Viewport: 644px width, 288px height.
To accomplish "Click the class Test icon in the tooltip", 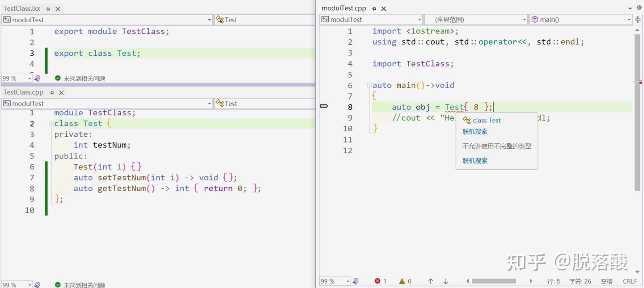I will 467,120.
